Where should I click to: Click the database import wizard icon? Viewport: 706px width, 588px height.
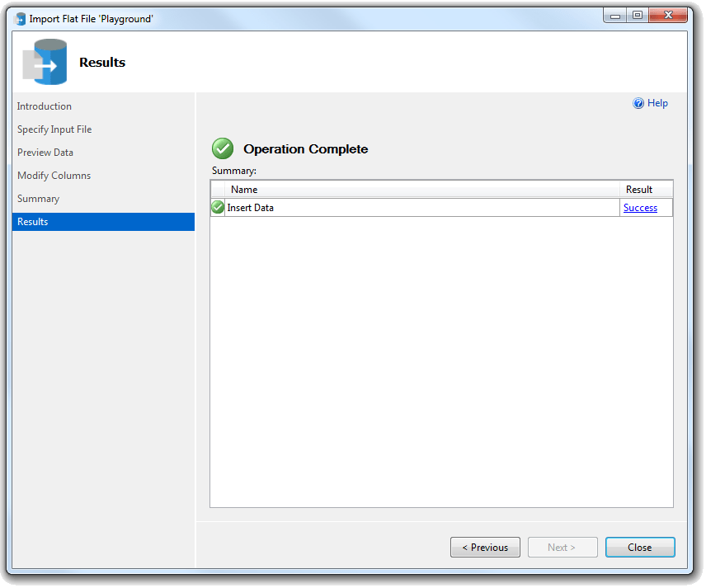pos(45,62)
